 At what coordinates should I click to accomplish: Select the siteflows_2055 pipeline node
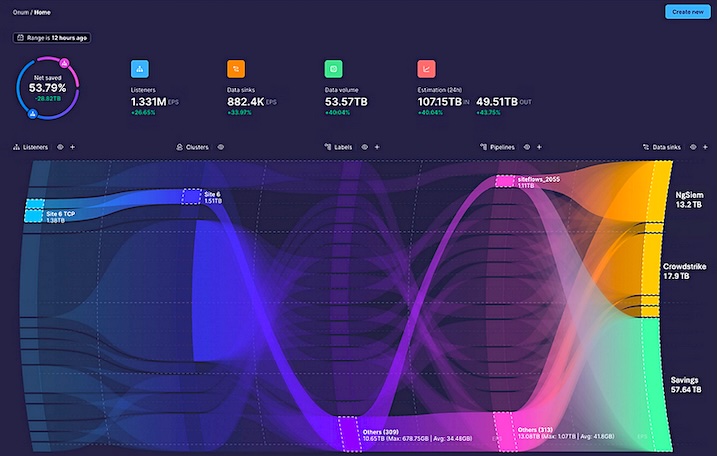click(x=506, y=181)
